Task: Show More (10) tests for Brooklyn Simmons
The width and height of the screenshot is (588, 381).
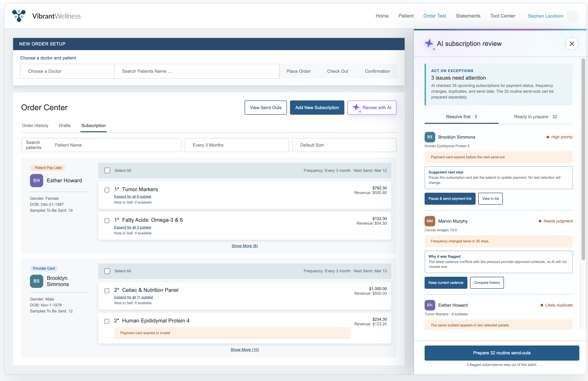Action: click(245, 350)
